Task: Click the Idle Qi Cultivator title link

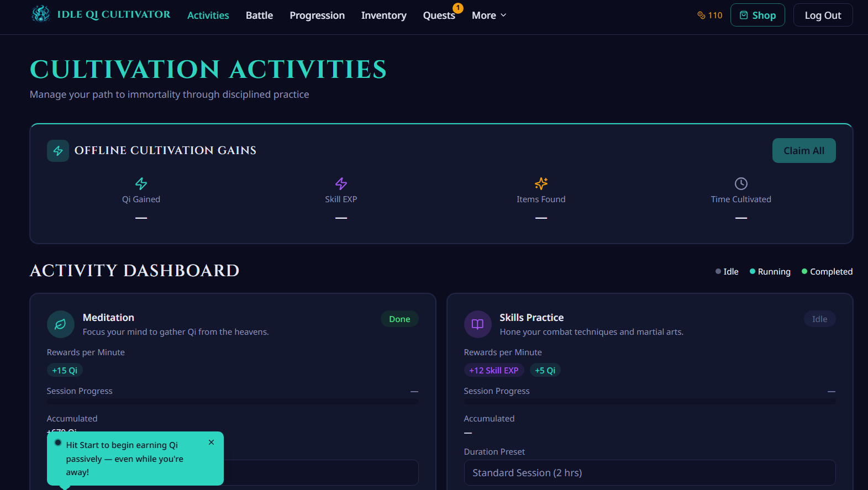Action: (114, 14)
